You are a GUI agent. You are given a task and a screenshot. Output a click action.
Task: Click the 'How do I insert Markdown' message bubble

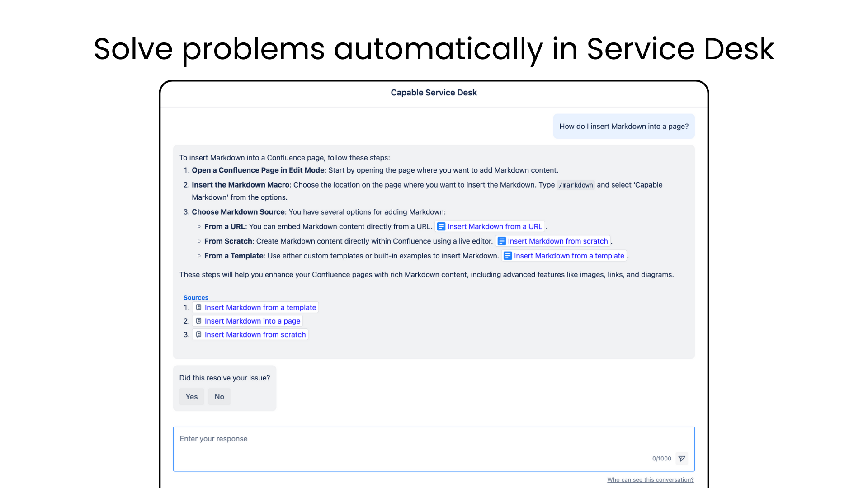coord(623,127)
